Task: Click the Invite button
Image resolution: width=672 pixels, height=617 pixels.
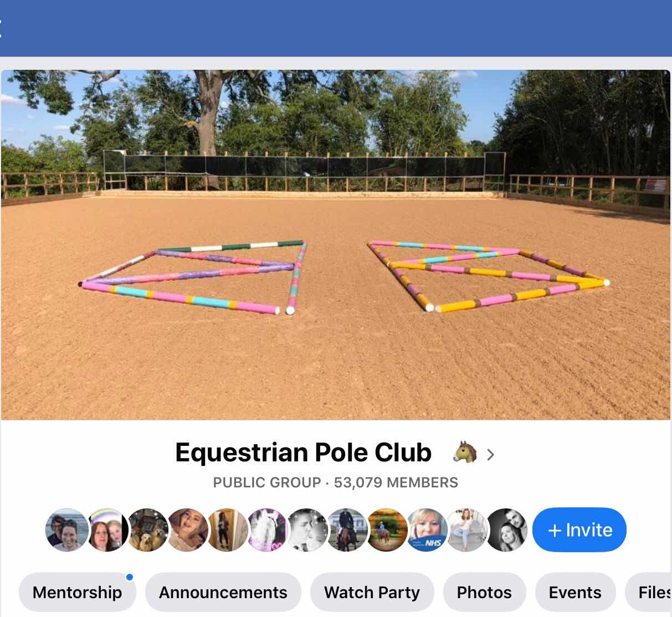Action: pos(579,530)
